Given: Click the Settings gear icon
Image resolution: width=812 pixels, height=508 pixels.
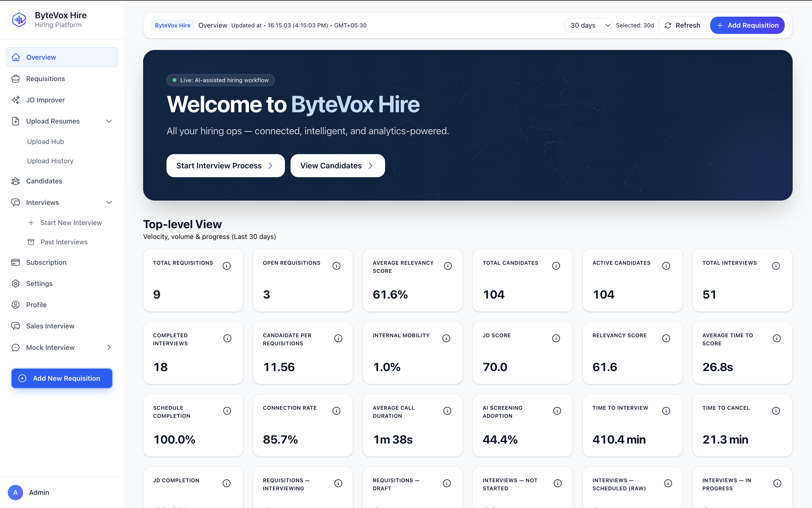Looking at the screenshot, I should tap(16, 284).
